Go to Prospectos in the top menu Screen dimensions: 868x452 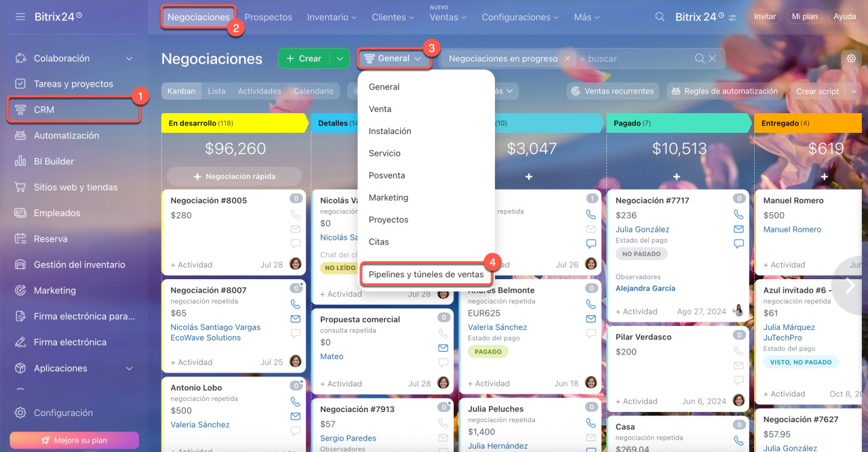pos(269,17)
